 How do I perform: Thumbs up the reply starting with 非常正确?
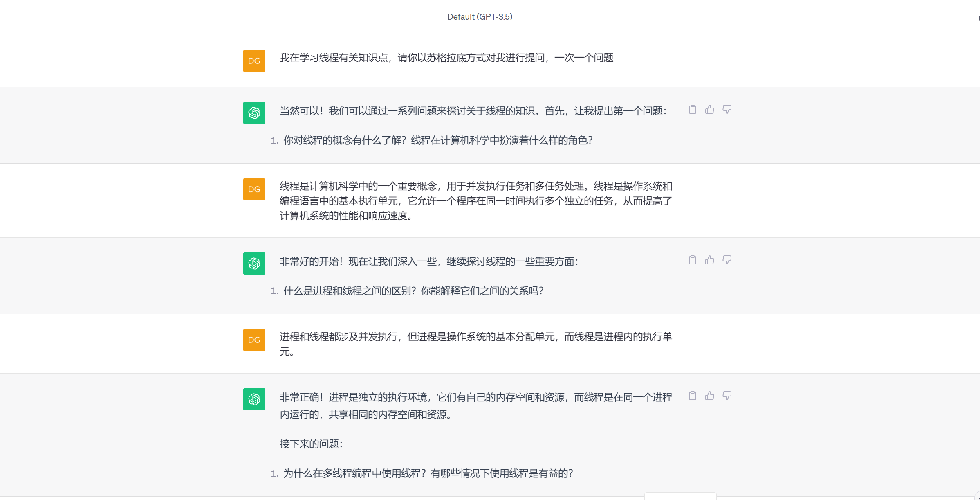709,396
